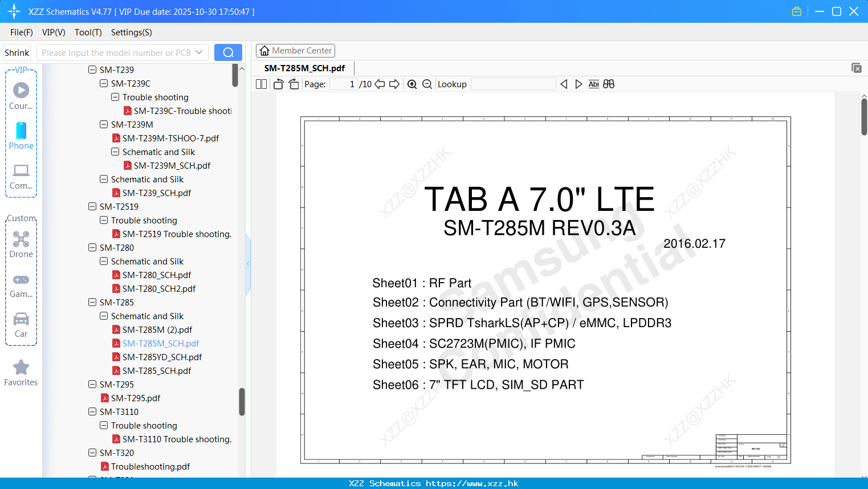
Task: Click the blue search button
Action: coord(228,52)
